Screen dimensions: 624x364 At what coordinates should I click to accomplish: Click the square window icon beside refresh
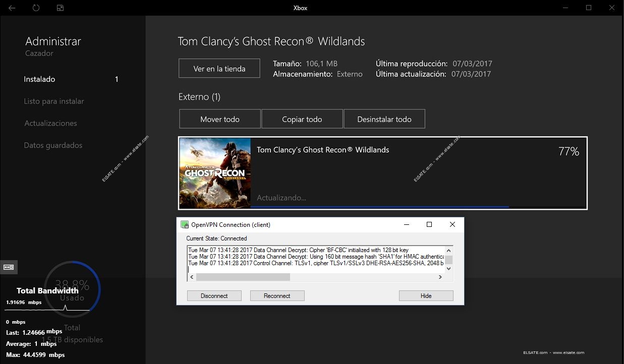(61, 8)
